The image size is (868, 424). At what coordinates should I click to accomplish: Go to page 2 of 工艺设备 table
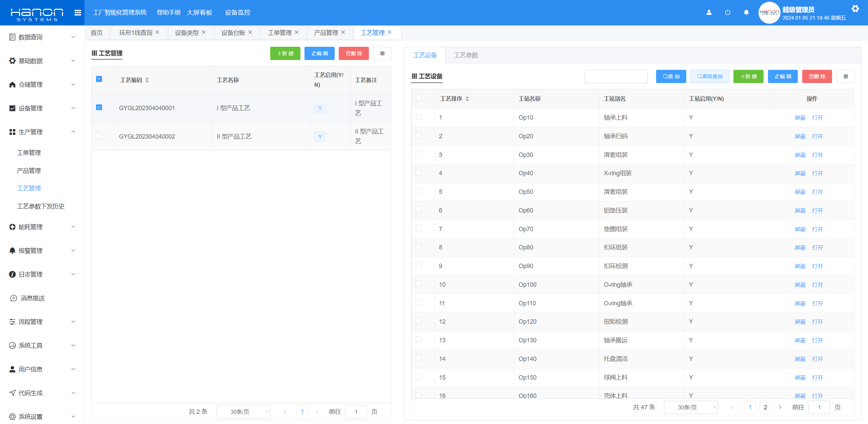coord(765,407)
